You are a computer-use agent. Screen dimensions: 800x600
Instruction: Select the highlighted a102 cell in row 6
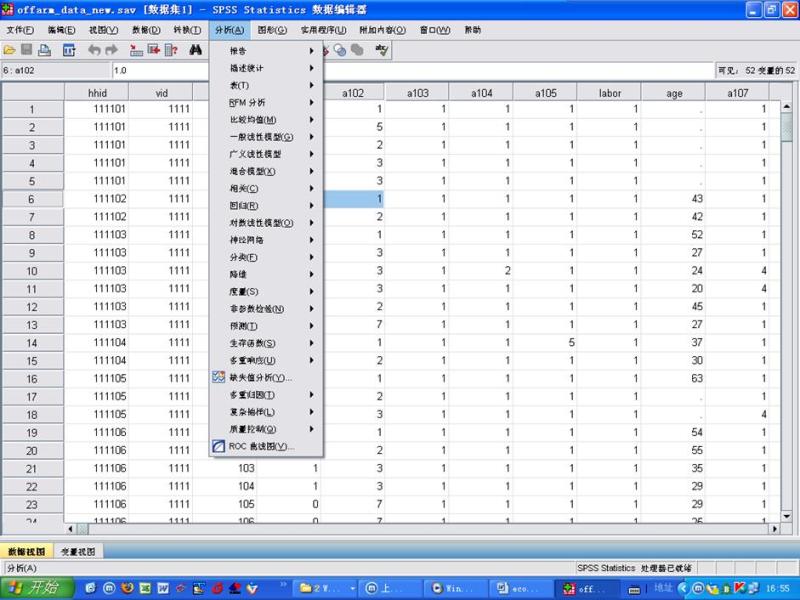coord(354,198)
